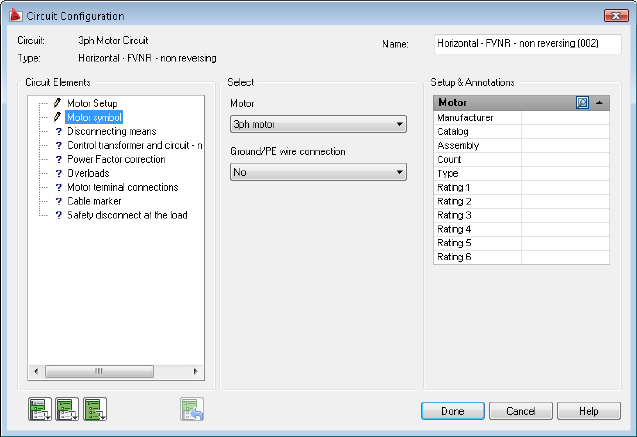Click the pencil icon beside Motor Setup
Viewport: 637px width, 437px height.
tap(58, 103)
